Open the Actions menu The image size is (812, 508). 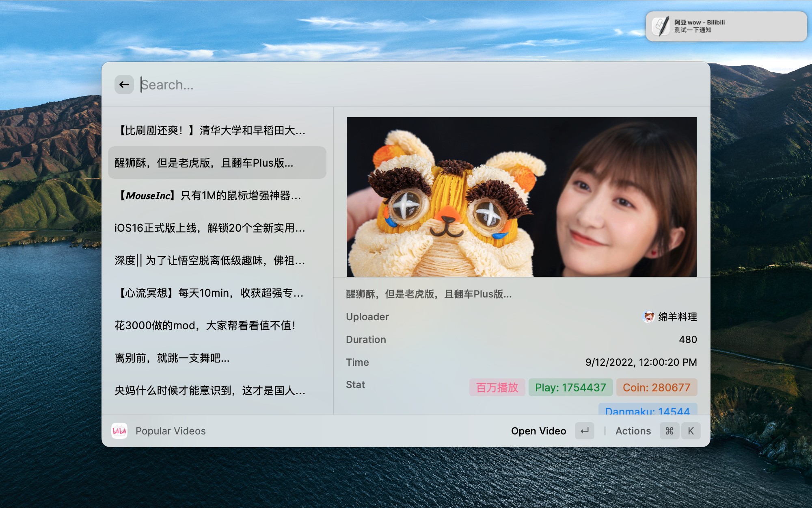coord(633,431)
